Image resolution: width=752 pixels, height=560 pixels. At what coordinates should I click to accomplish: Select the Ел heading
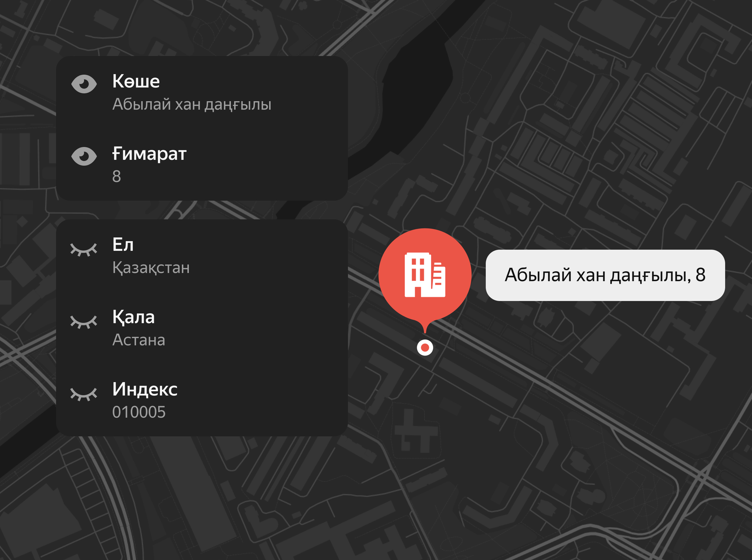tap(123, 244)
